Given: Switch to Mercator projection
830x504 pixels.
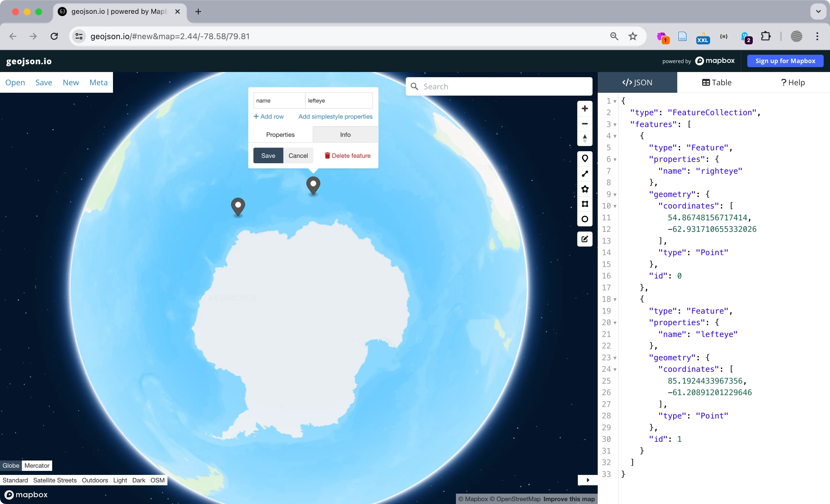Looking at the screenshot, I should tap(37, 465).
